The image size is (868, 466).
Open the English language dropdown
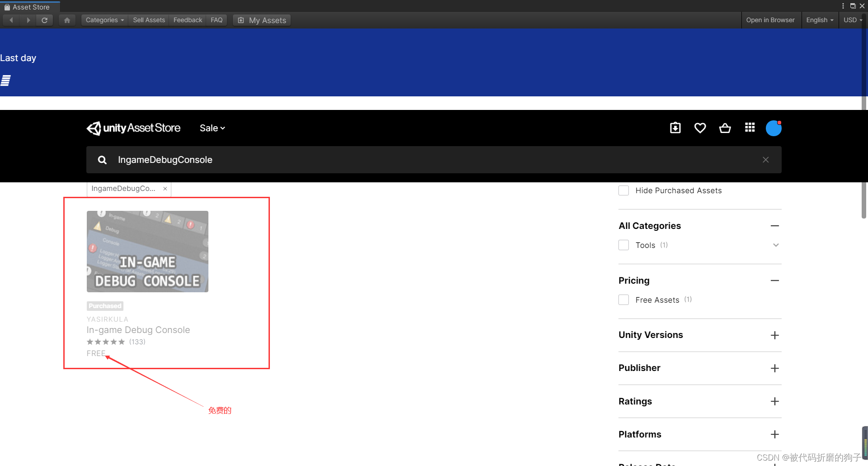click(x=820, y=20)
